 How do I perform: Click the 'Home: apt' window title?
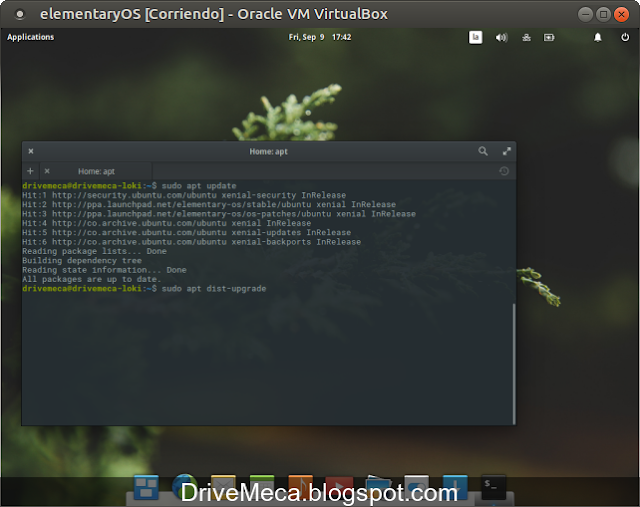269,151
